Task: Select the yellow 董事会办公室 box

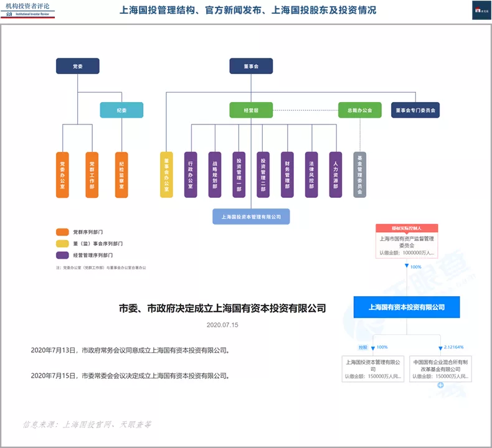Action: coord(166,175)
